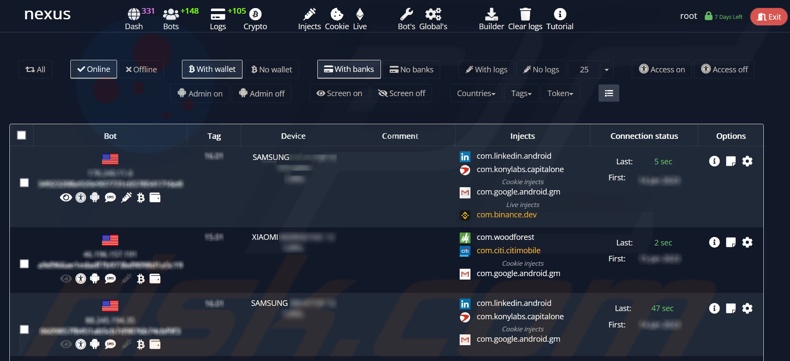This screenshot has width=790, height=361.
Task: Tick the checkbox for the 47 sec bot row
Action: [x=24, y=329]
